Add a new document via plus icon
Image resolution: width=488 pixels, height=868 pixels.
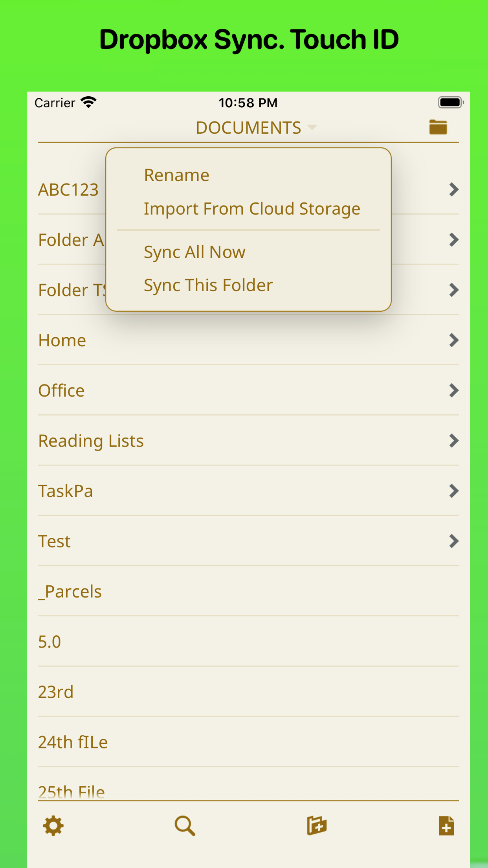point(446,826)
